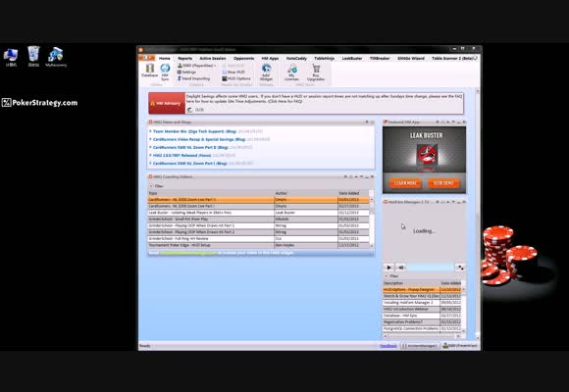Select HM2 Introduction Webinar tutorial row
Viewport: 569px width, 392px height.
click(x=422, y=309)
